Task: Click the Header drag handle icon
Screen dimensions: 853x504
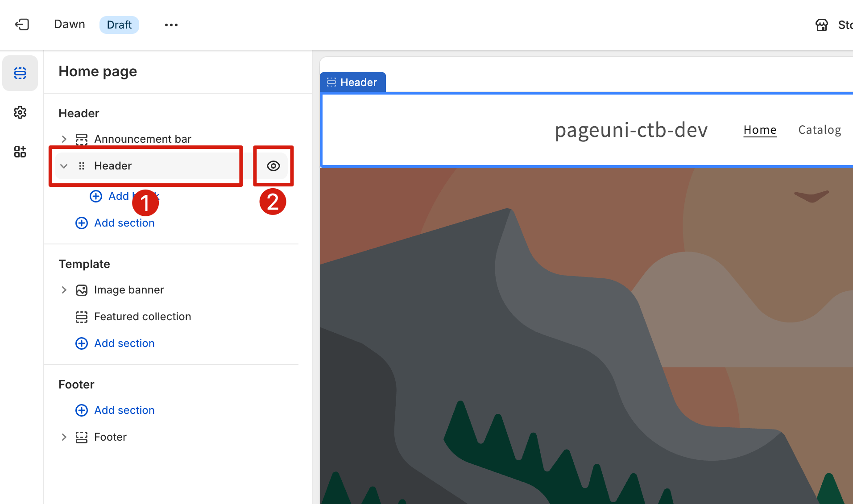Action: tap(82, 166)
